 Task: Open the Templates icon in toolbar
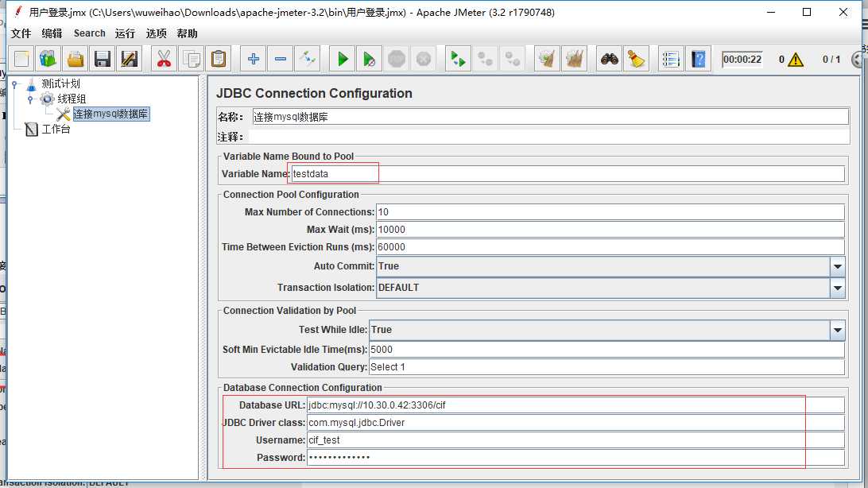(x=48, y=59)
